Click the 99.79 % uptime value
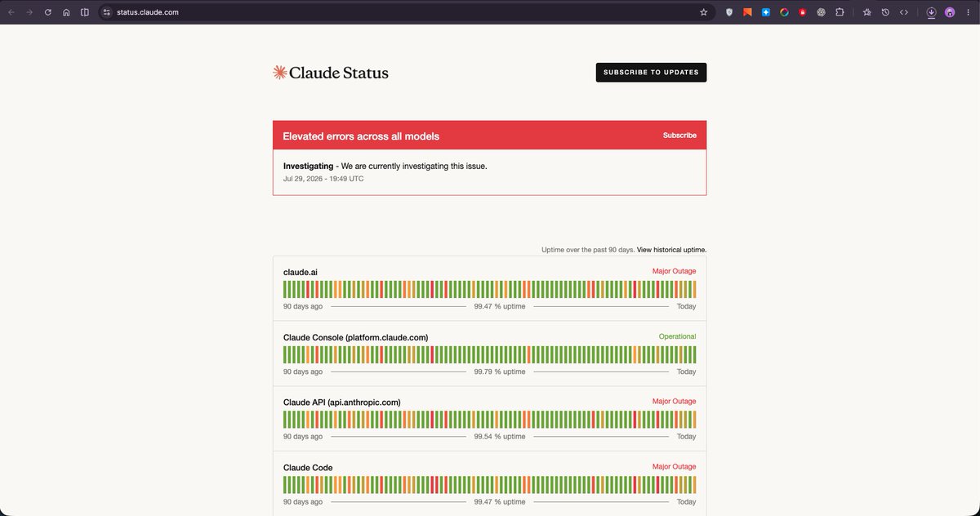Screen dimensions: 980x516 500,371
